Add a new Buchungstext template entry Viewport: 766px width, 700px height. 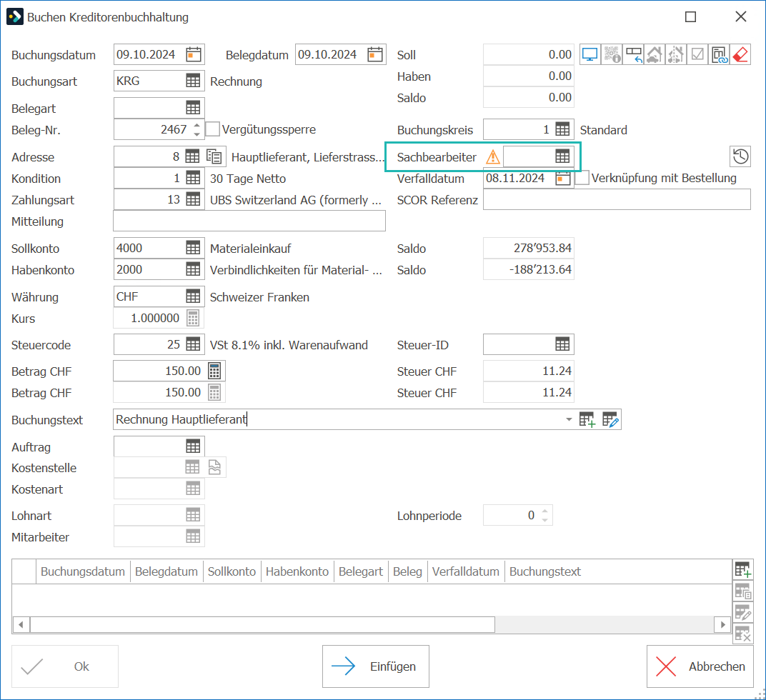pos(587,419)
